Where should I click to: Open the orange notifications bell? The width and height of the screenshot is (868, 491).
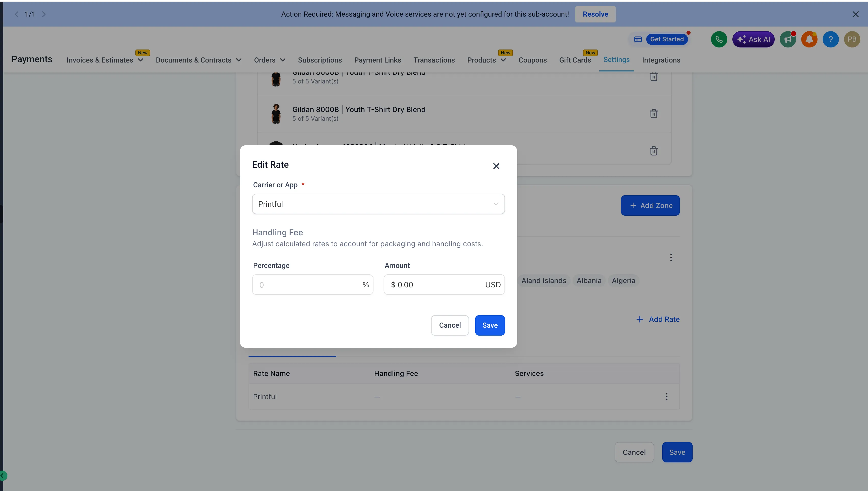coord(809,40)
